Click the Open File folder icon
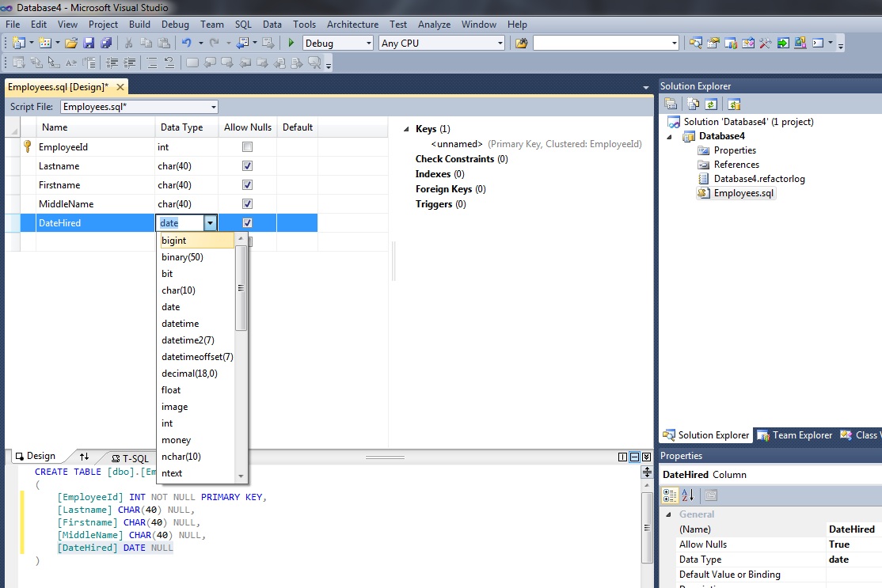 coord(71,43)
